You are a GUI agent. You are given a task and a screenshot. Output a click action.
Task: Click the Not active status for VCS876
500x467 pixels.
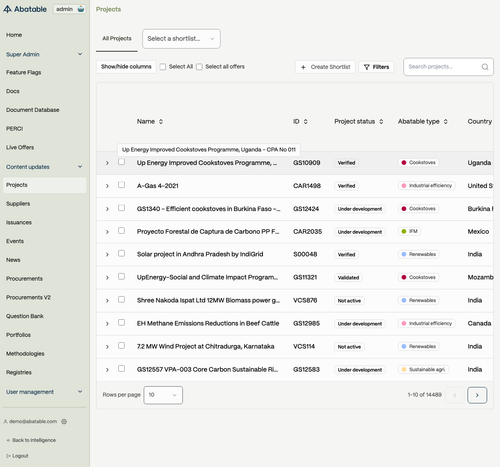pyautogui.click(x=349, y=301)
